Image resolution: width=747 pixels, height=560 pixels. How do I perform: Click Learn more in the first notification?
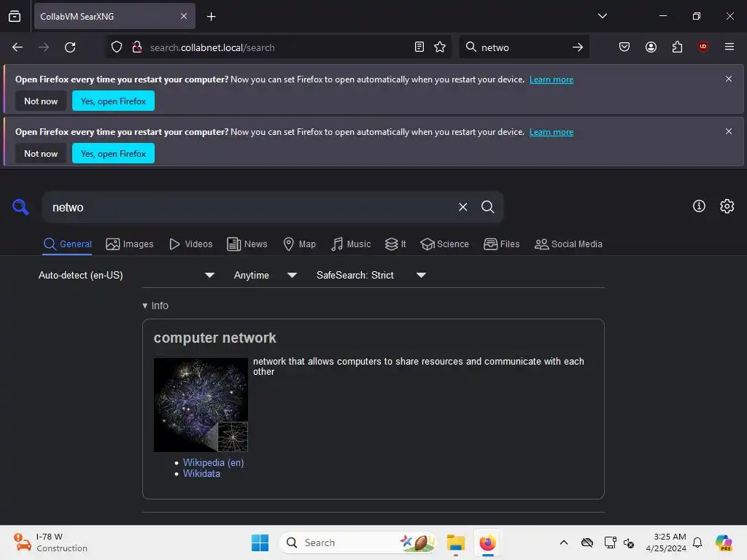tap(551, 79)
